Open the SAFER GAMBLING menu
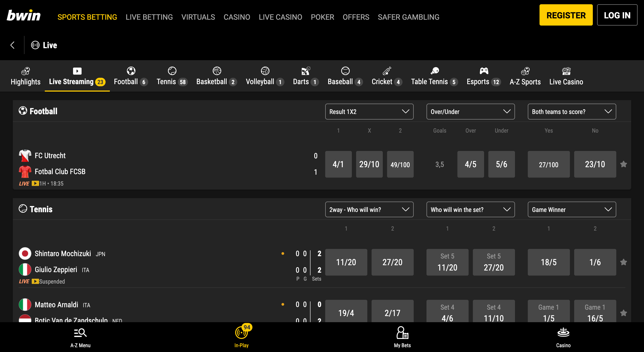The width and height of the screenshot is (644, 352). click(x=409, y=17)
